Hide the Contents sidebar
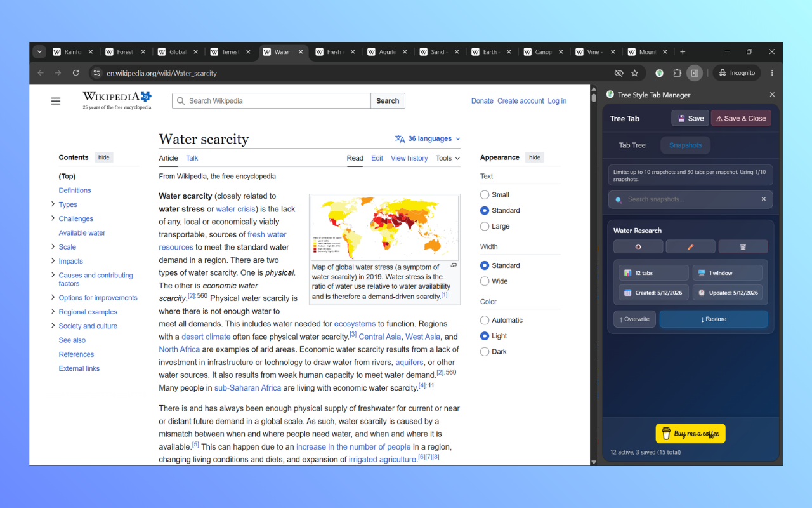This screenshot has height=508, width=812. [103, 157]
